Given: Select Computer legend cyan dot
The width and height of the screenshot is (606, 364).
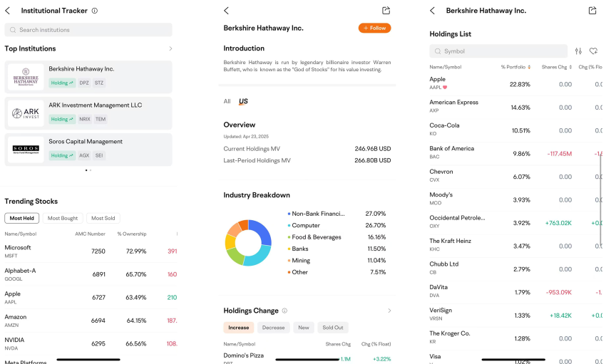Looking at the screenshot, I should click(x=289, y=225).
